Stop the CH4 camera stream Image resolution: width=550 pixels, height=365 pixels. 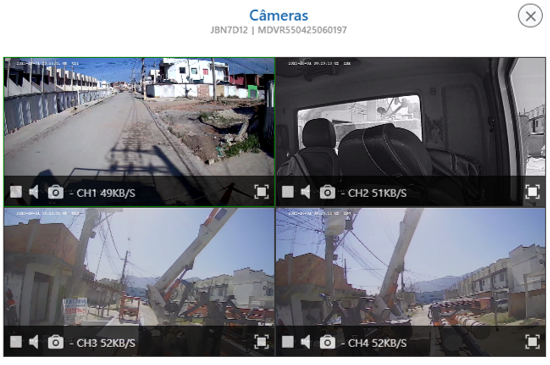point(288,342)
